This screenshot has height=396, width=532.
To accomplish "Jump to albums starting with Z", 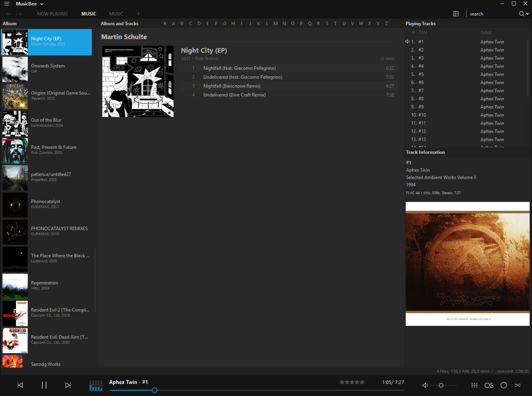I will [386, 24].
